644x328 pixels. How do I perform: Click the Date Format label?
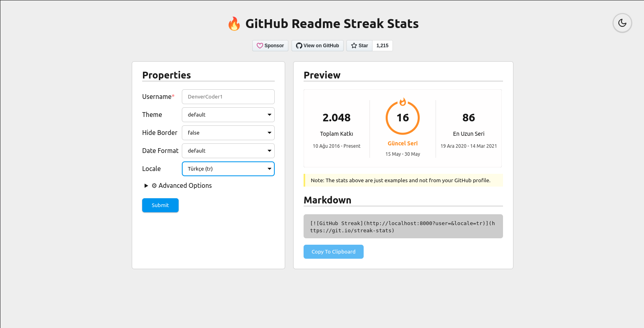[x=160, y=151]
